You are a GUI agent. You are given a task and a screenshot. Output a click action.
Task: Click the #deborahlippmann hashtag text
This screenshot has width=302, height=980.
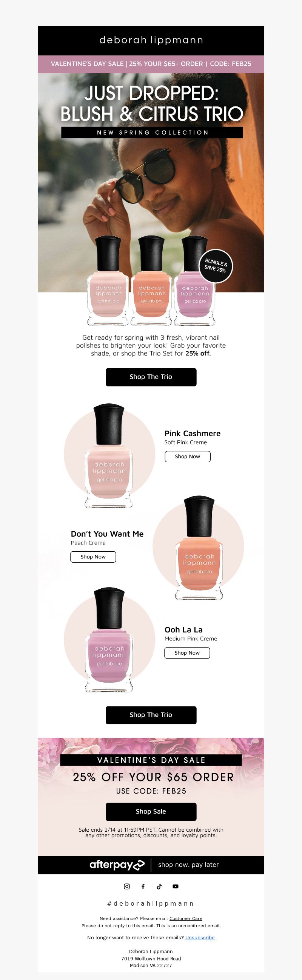151,903
